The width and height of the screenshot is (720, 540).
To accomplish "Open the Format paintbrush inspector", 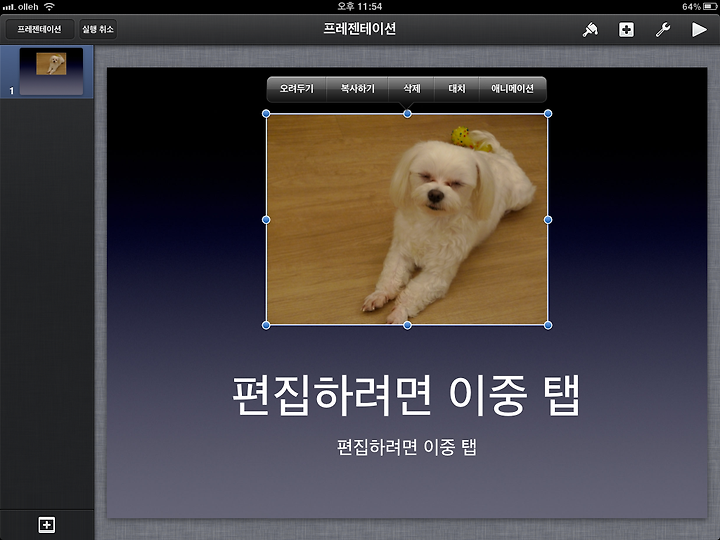I will (590, 30).
